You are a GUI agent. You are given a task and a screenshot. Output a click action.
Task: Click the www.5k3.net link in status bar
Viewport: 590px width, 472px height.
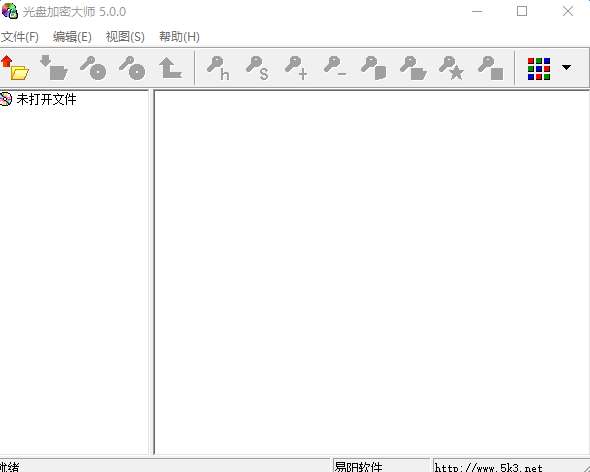click(488, 467)
